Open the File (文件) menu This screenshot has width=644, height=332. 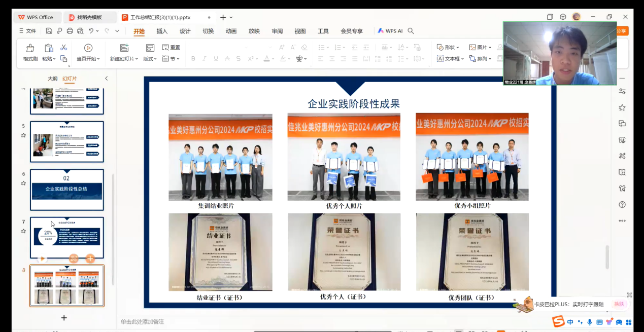point(27,31)
